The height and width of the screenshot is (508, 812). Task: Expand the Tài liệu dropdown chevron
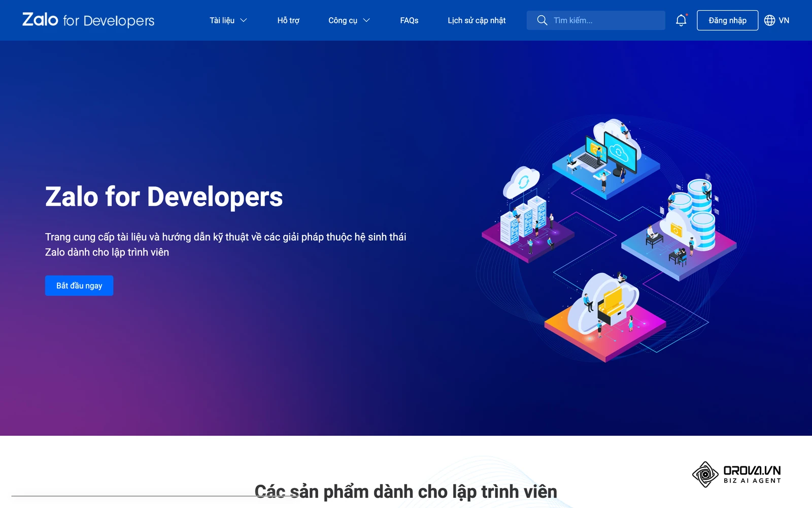coord(244,20)
